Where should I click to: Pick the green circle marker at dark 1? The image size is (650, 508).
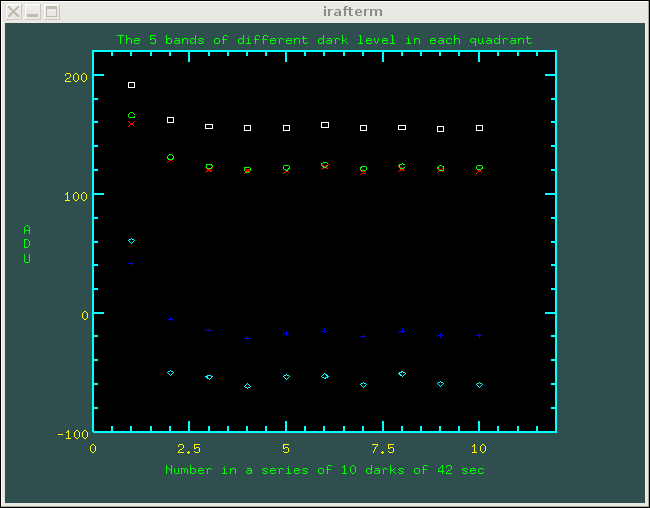131,116
